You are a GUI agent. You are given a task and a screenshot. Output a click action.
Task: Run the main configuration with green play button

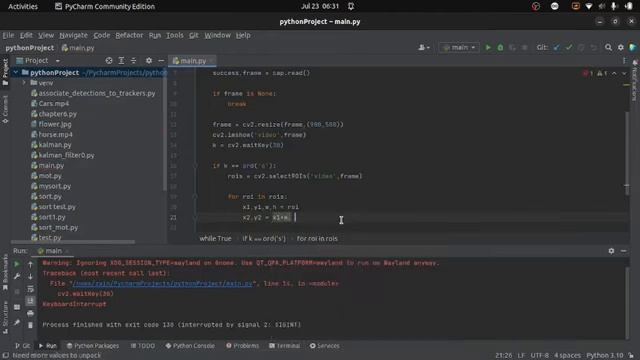coord(488,48)
